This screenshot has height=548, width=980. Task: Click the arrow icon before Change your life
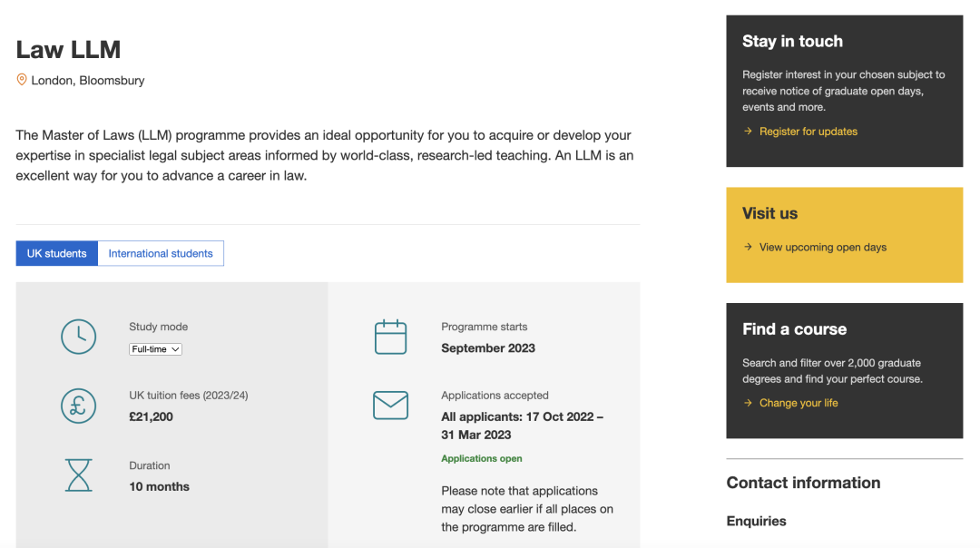pyautogui.click(x=748, y=403)
